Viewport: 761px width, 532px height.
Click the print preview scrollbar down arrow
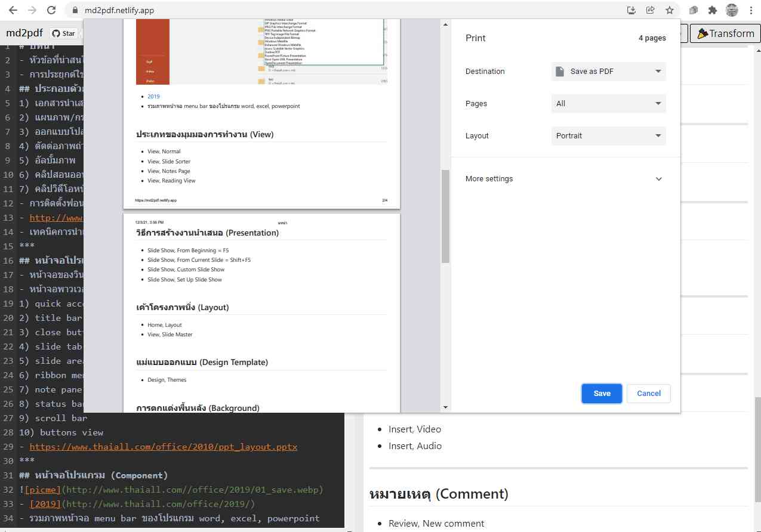[445, 407]
